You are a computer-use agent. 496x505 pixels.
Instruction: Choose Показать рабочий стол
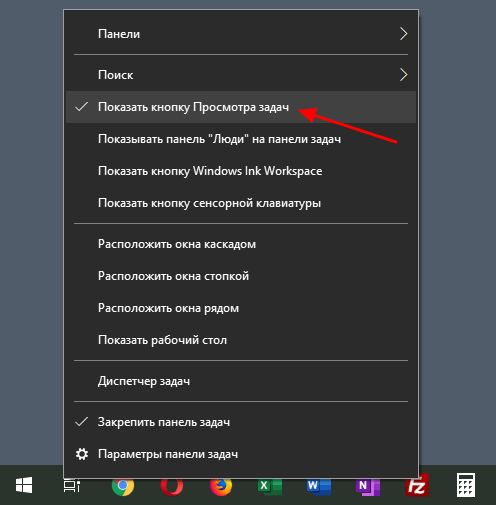click(x=241, y=340)
